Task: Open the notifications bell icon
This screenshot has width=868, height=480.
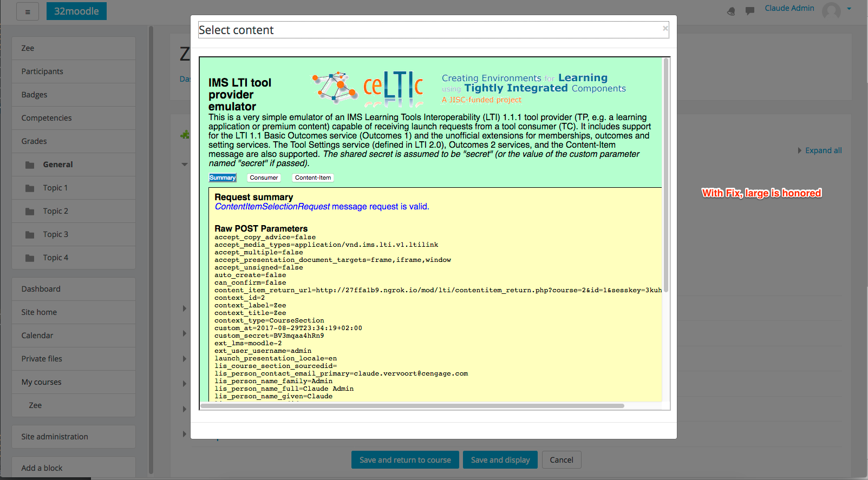Action: [x=731, y=11]
